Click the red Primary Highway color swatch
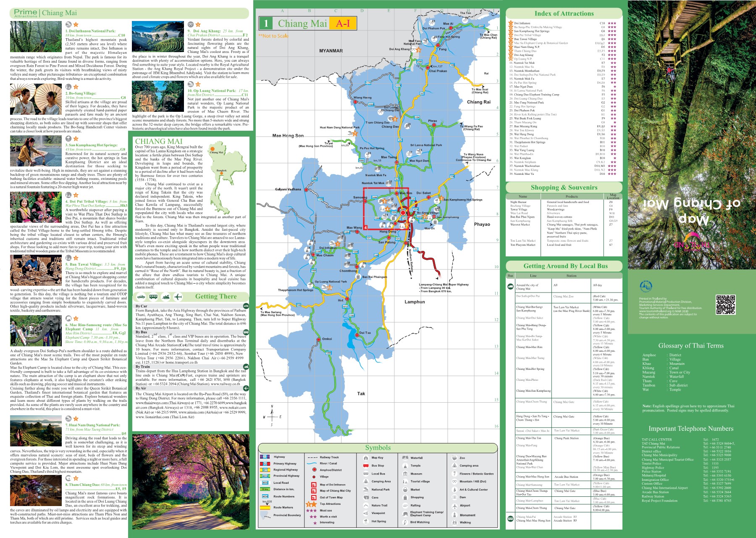The width and height of the screenshot is (756, 538). click(x=265, y=464)
